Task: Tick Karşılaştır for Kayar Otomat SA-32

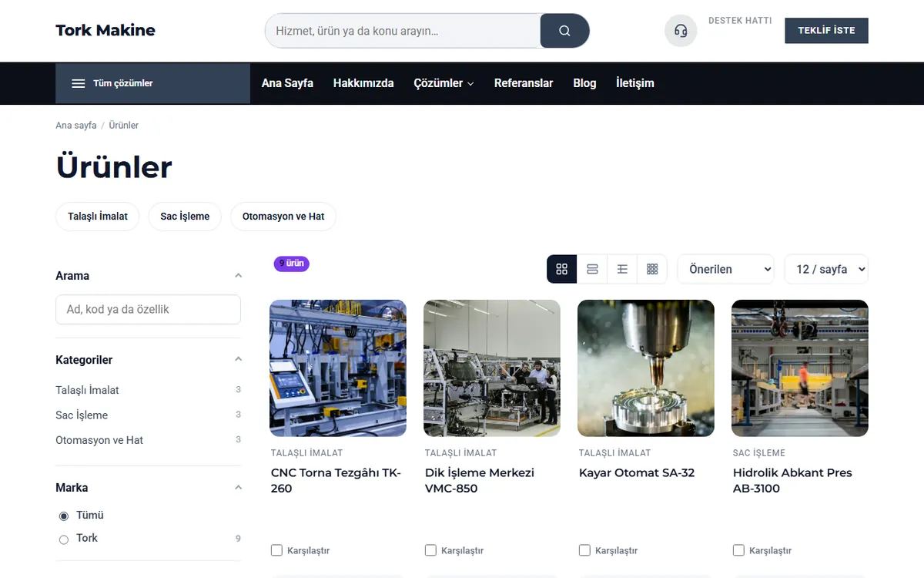Action: click(585, 550)
